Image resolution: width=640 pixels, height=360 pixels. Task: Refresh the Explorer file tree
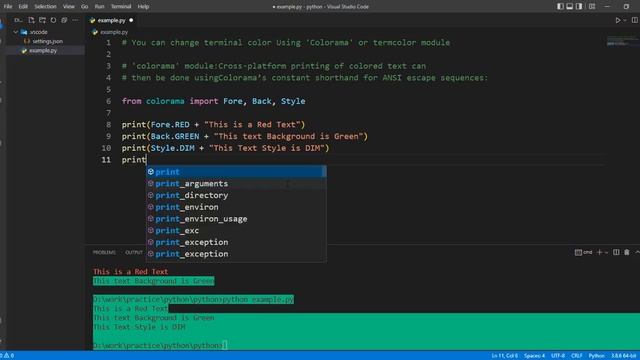tap(53, 20)
